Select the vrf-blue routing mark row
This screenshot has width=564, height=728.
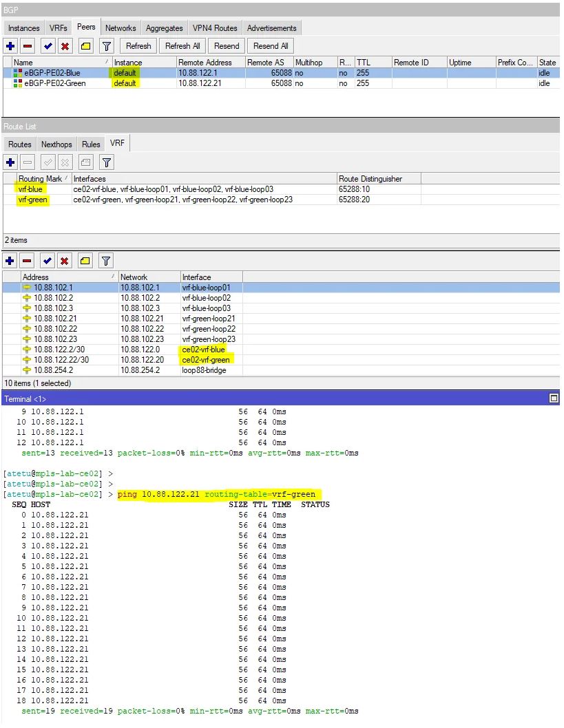tap(281, 189)
